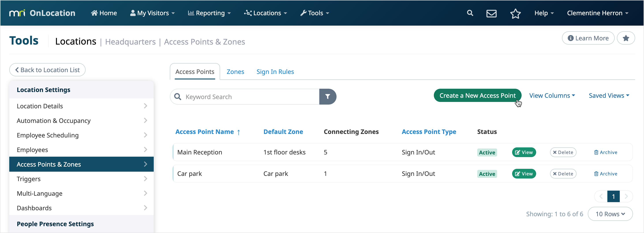This screenshot has height=233, width=644.
Task: Click '1st floor desks' default zone cell
Action: pyautogui.click(x=284, y=152)
